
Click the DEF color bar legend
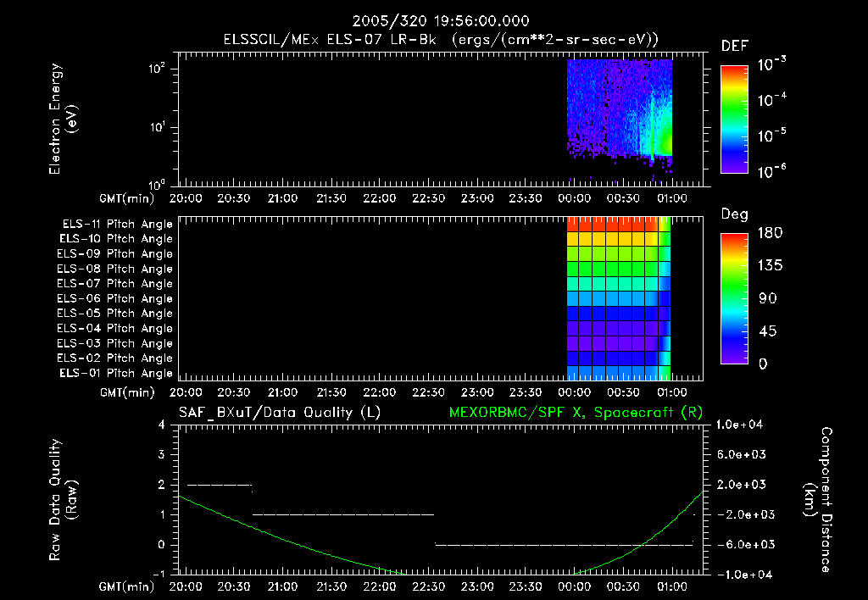tap(734, 119)
